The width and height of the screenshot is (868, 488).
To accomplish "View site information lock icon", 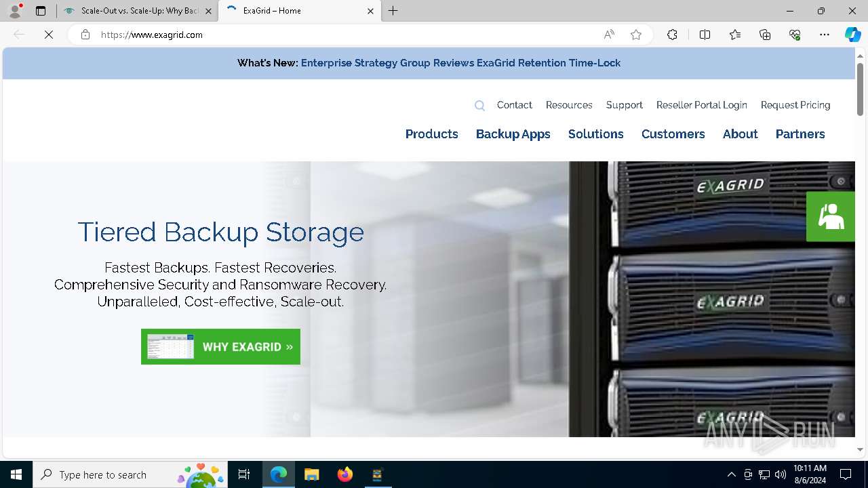I will pyautogui.click(x=85, y=35).
